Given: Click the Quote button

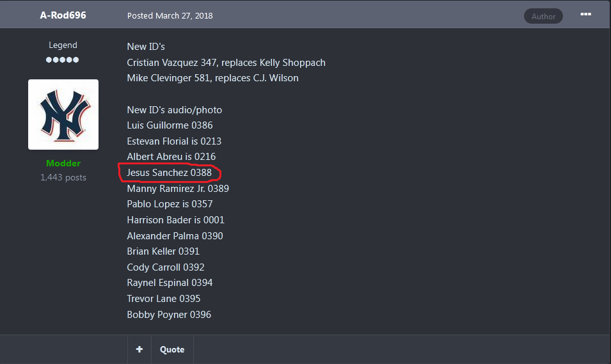Looking at the screenshot, I should tap(172, 349).
